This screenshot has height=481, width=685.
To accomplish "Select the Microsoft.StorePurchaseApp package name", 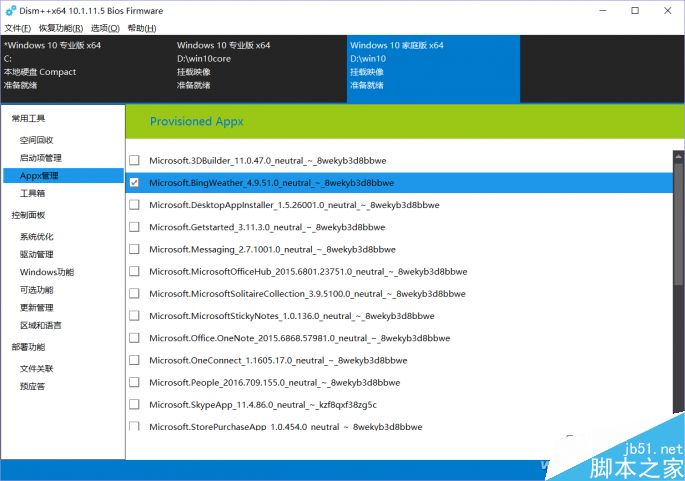I will tap(285, 426).
